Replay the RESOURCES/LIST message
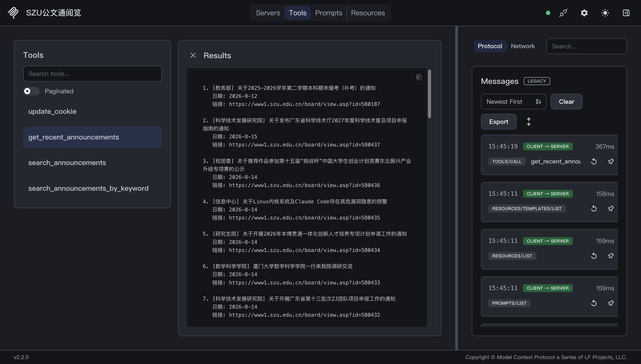 point(594,256)
